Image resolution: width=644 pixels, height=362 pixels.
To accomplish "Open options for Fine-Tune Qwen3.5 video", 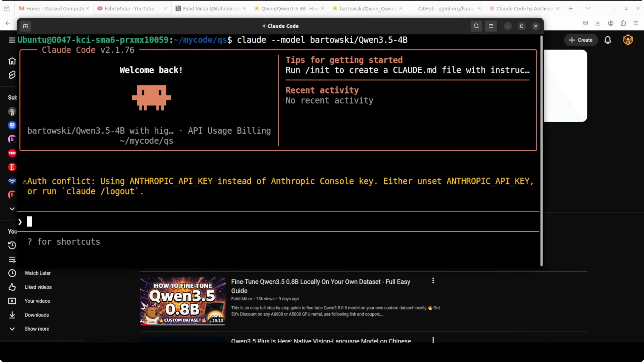I will point(433,281).
